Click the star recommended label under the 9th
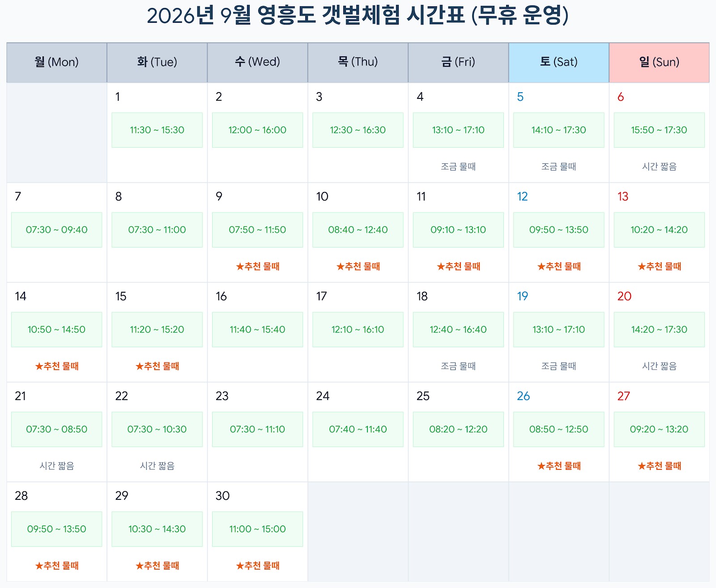The width and height of the screenshot is (716, 588). [258, 267]
